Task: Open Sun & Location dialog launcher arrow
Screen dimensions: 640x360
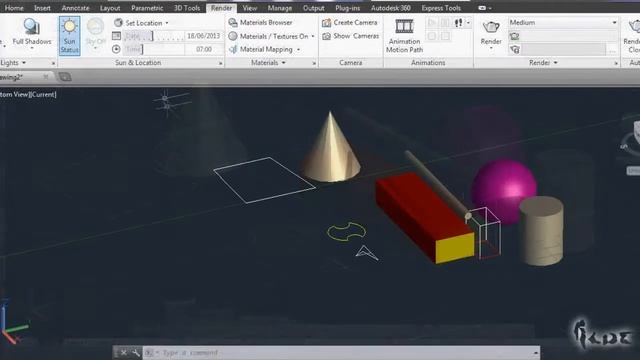Action: (x=220, y=63)
